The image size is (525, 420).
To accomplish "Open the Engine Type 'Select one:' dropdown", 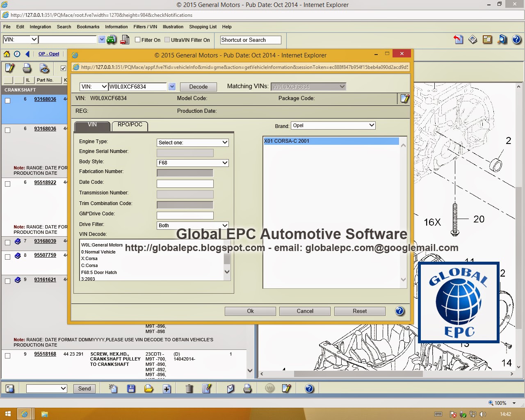I will [x=193, y=142].
